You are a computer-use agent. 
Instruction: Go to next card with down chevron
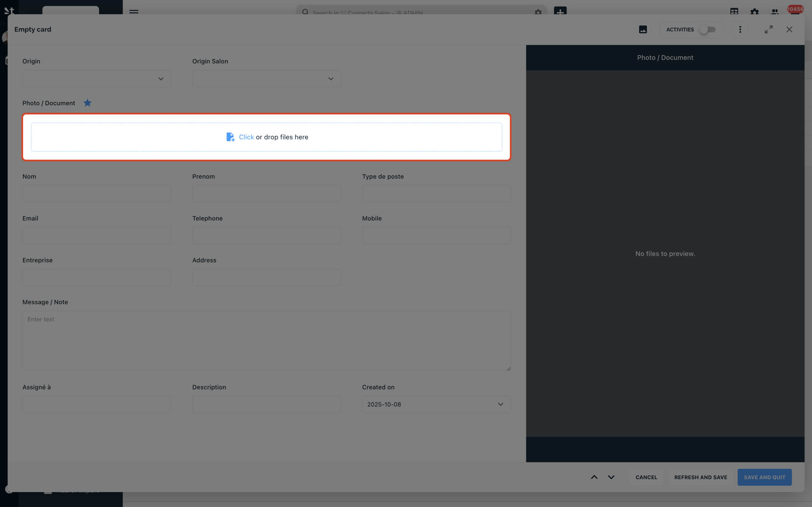pos(611,477)
